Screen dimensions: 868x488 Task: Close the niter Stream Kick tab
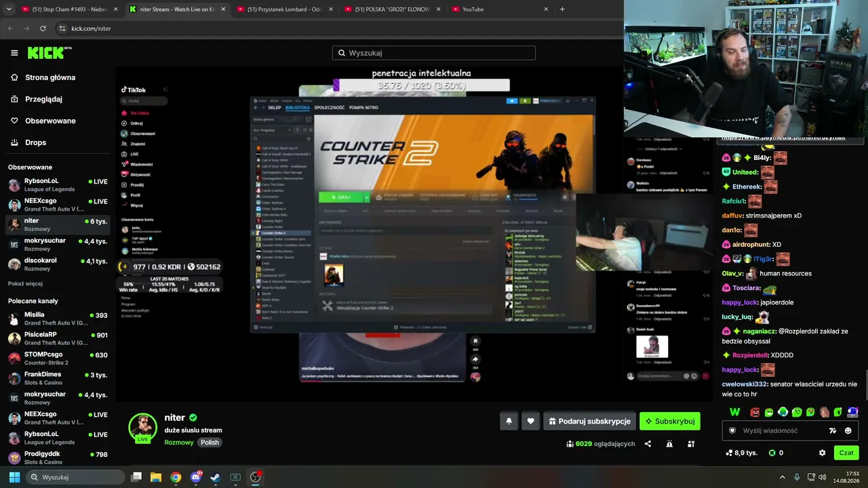[222, 9]
